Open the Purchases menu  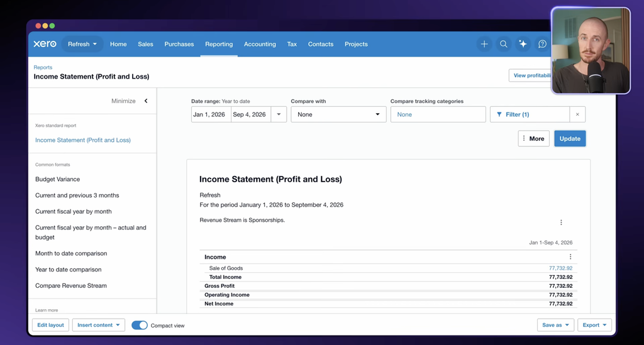coord(179,44)
